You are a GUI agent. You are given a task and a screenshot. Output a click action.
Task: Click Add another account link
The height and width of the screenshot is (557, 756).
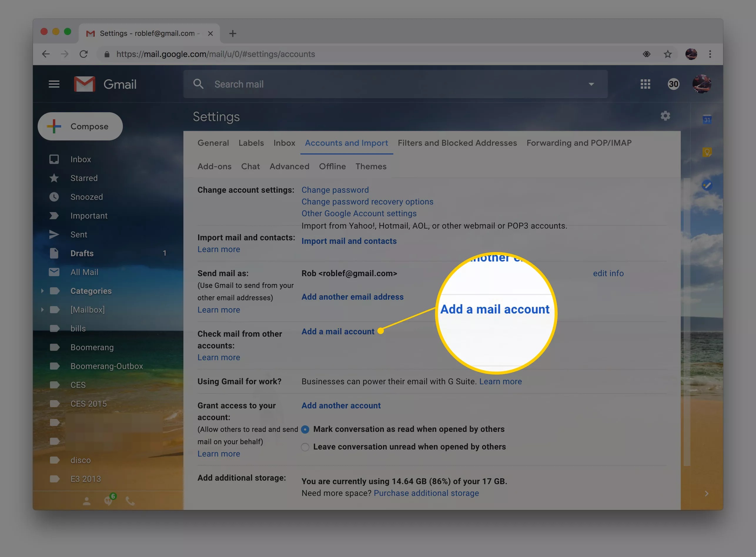click(x=341, y=406)
